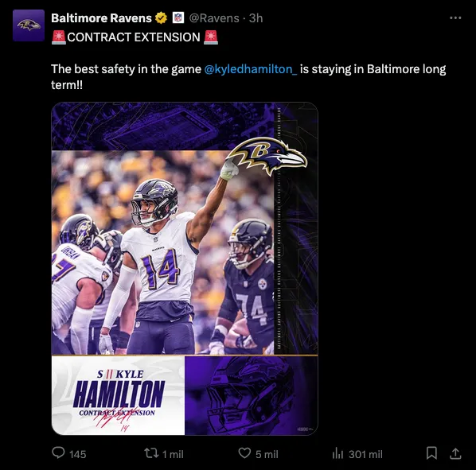Open the 3h timestamp link
Screen dimensions: 476x470
tap(256, 18)
